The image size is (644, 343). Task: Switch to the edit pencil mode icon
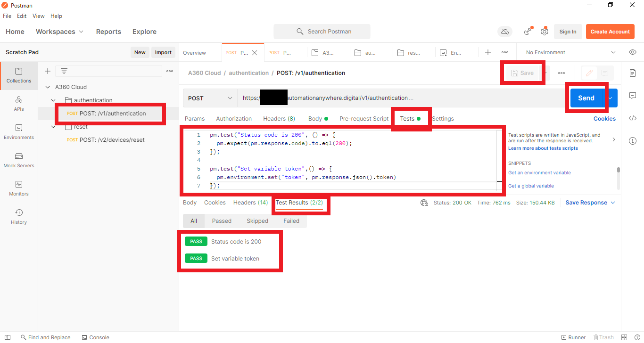click(589, 73)
